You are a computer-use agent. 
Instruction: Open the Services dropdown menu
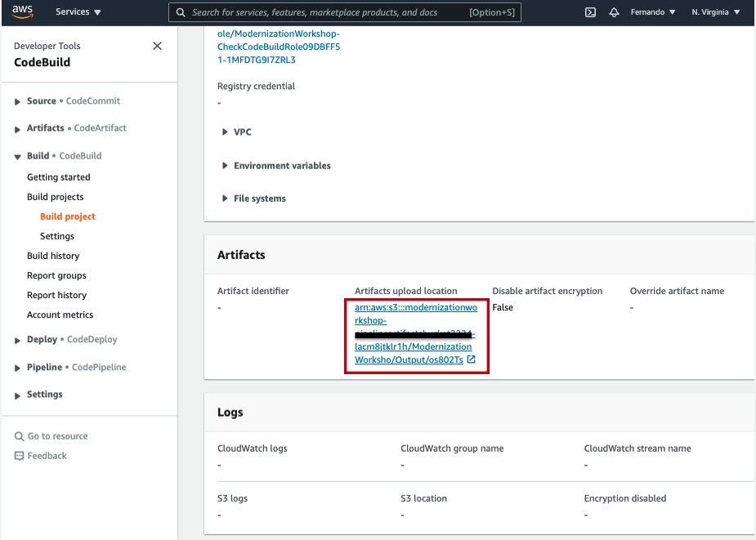click(x=78, y=12)
